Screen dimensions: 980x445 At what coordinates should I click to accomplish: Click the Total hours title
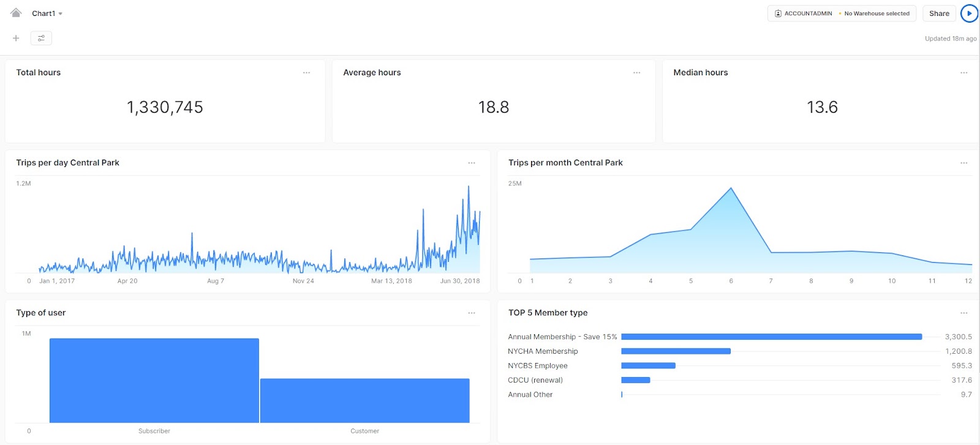coord(38,72)
